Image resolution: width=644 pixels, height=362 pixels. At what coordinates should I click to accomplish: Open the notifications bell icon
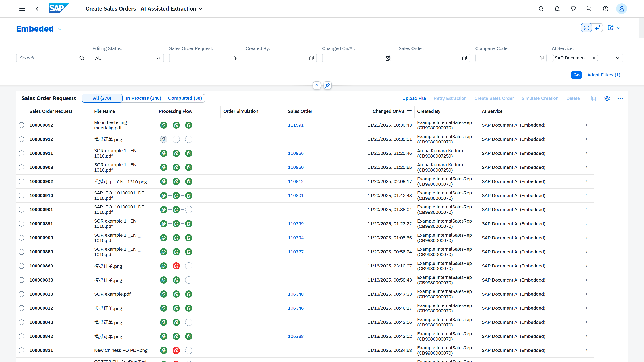pyautogui.click(x=557, y=9)
